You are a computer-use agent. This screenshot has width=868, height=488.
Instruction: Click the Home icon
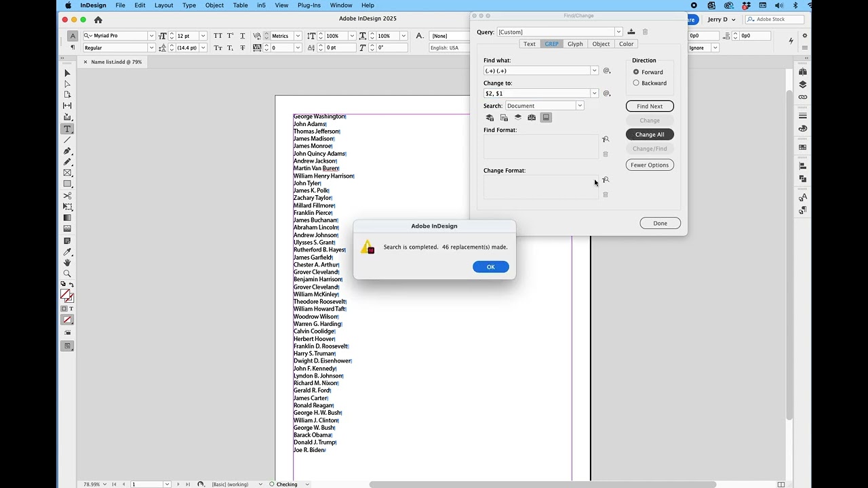98,20
